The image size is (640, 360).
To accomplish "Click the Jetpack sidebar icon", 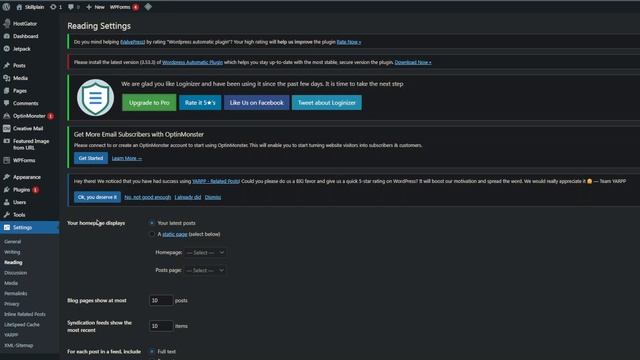I will point(7,49).
